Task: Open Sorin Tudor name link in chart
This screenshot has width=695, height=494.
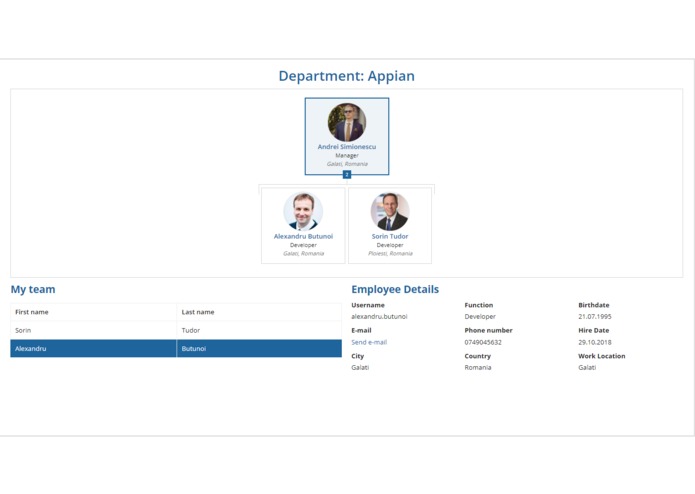Action: pos(390,237)
